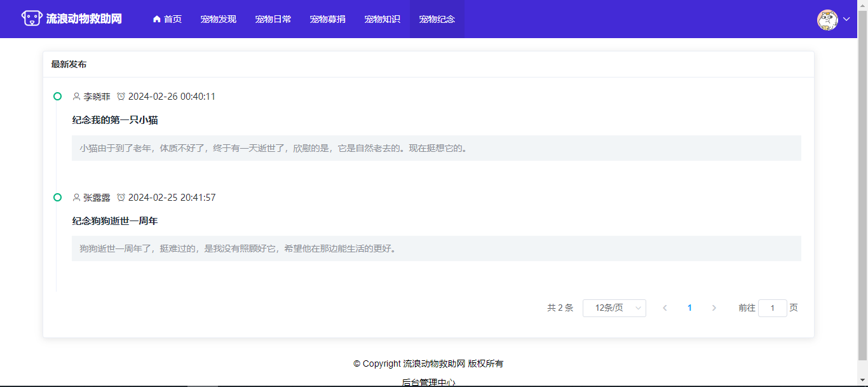The image size is (868, 387).
Task: Go to next page with right arrow
Action: [x=714, y=308]
